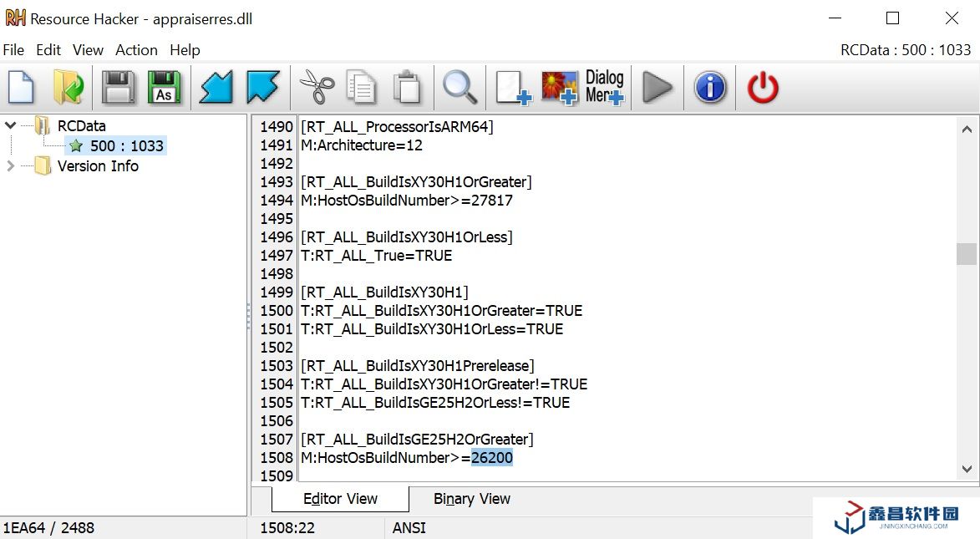The image size is (980, 539).
Task: Click the Save As icon
Action: click(x=164, y=87)
